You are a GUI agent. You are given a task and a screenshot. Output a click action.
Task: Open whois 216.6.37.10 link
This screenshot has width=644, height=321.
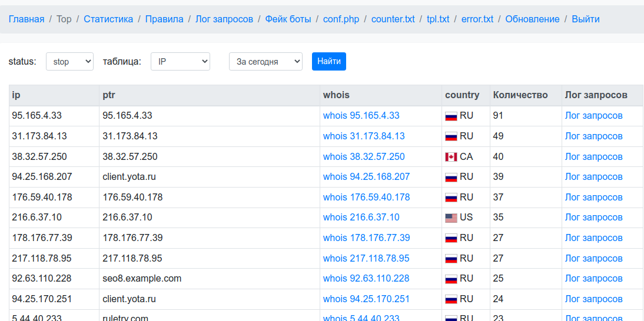[x=361, y=218]
